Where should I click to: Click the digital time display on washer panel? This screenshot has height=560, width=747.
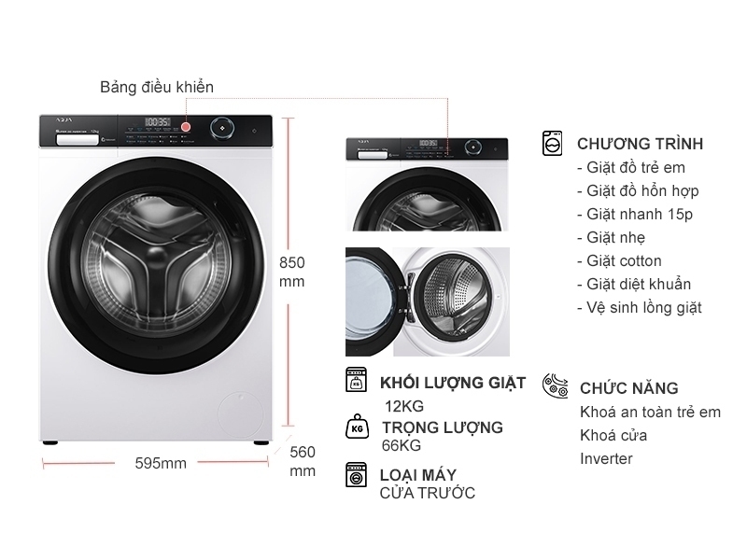pos(158,121)
